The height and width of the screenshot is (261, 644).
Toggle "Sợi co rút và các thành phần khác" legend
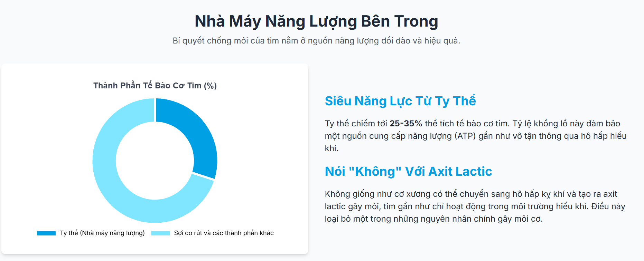click(x=224, y=233)
